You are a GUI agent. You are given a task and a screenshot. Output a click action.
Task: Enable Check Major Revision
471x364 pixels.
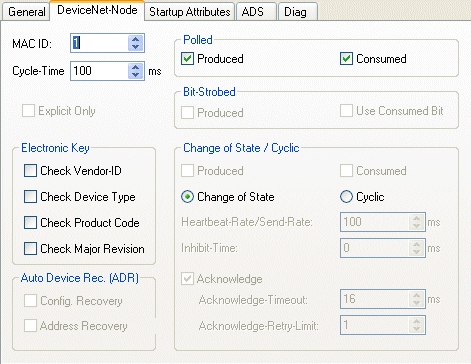click(x=30, y=249)
